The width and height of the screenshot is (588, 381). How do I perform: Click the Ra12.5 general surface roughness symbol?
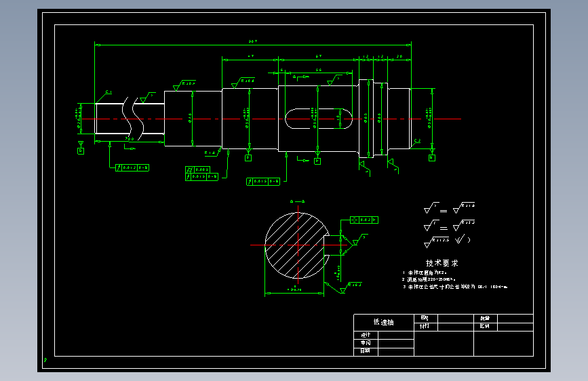click(437, 241)
